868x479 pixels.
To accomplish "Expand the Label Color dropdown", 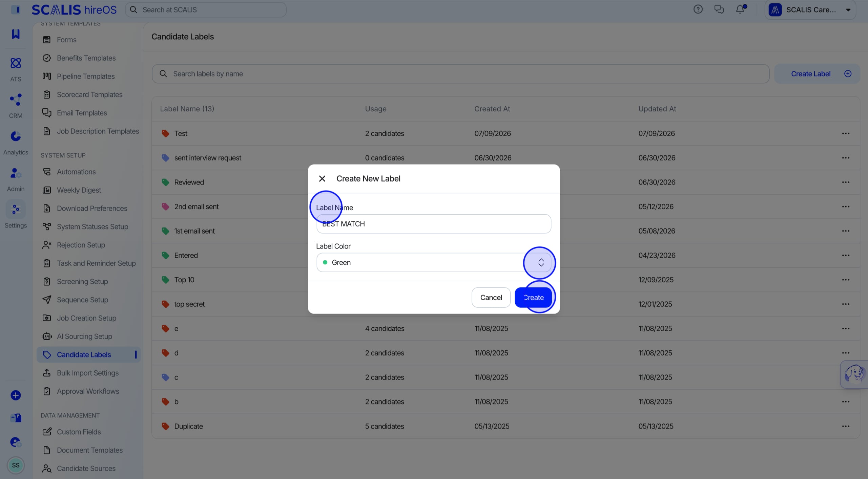I will coord(434,262).
